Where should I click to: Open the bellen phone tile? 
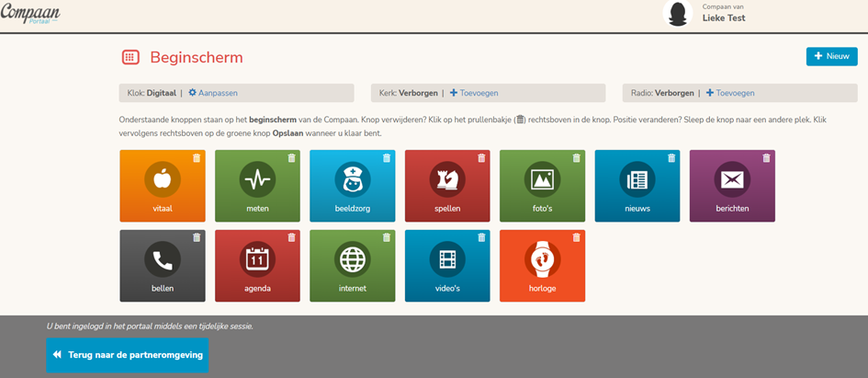tap(163, 266)
